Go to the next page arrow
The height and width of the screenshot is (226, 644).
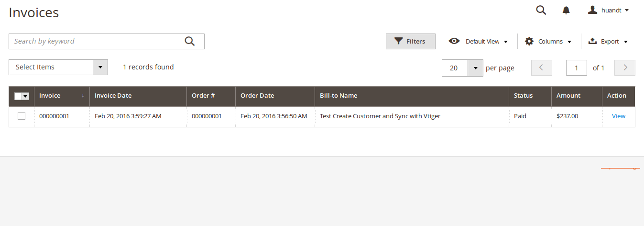(x=624, y=68)
